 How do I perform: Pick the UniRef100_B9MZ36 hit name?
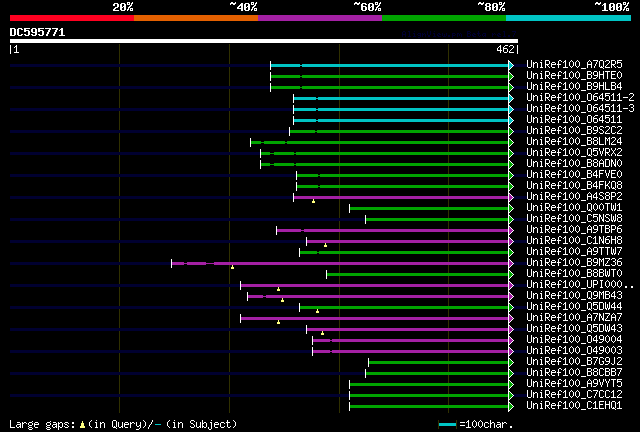(574, 263)
